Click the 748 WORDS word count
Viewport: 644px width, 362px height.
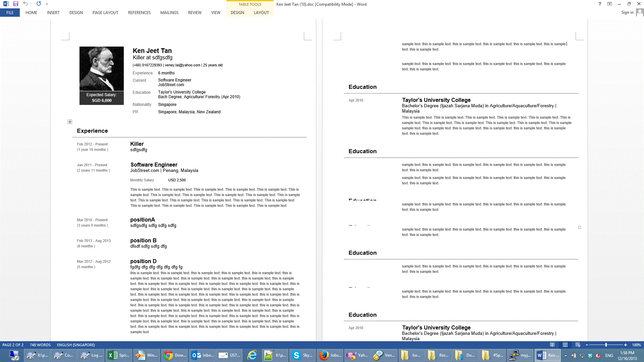coord(40,345)
